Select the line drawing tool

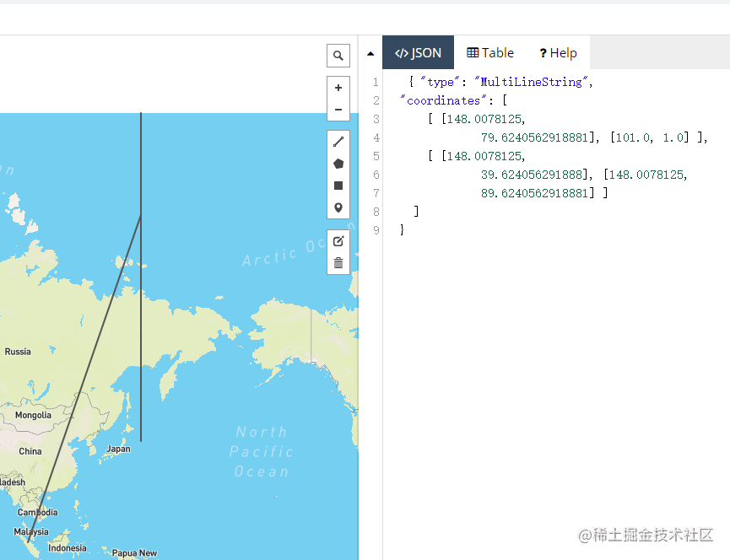(338, 141)
